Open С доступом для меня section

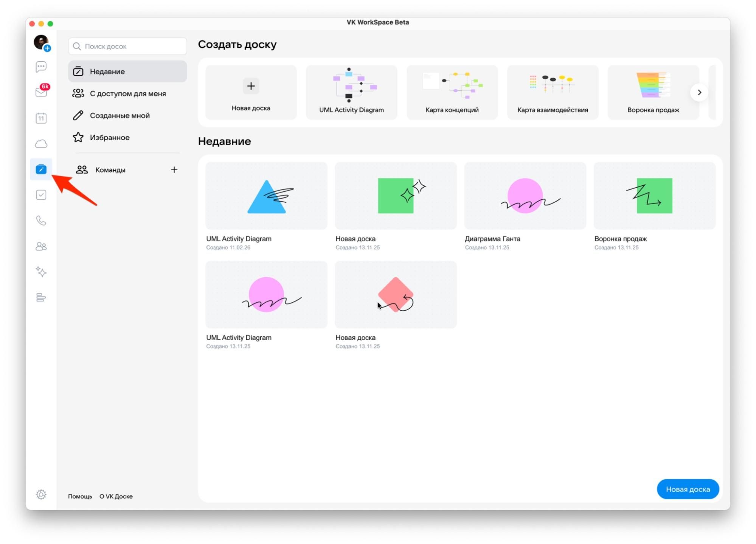[x=127, y=93]
